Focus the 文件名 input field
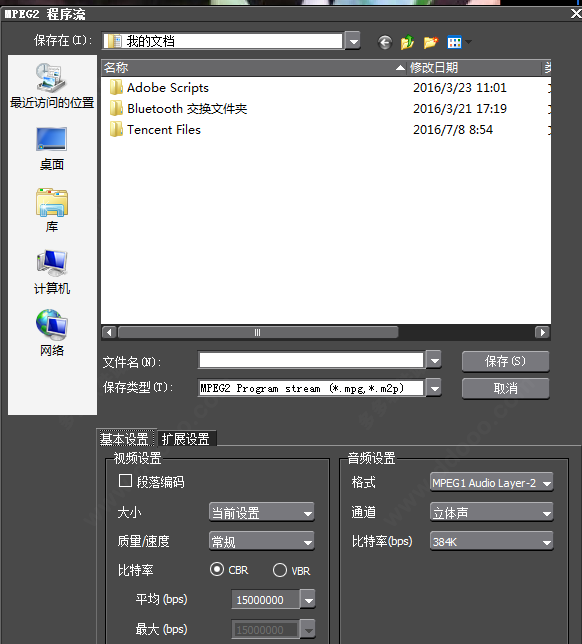Viewport: 582px width, 644px height. pyautogui.click(x=311, y=361)
